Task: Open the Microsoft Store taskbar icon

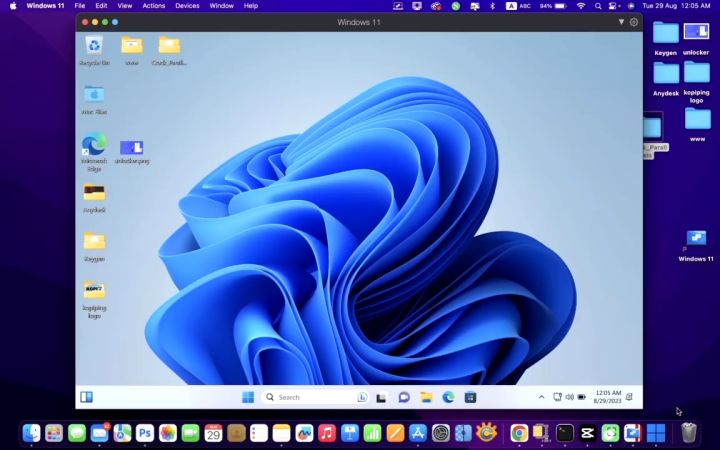Action: coord(470,397)
